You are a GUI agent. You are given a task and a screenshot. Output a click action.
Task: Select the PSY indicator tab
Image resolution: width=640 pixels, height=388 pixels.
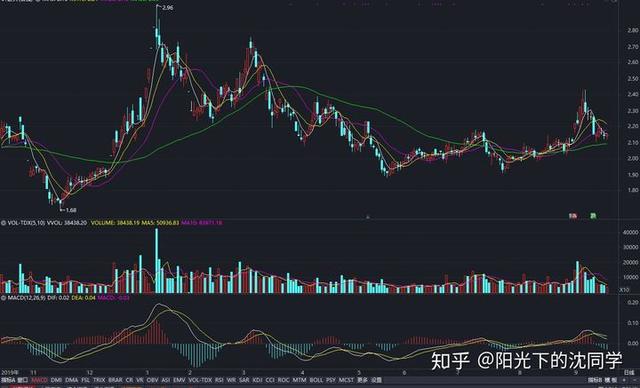coord(331,380)
